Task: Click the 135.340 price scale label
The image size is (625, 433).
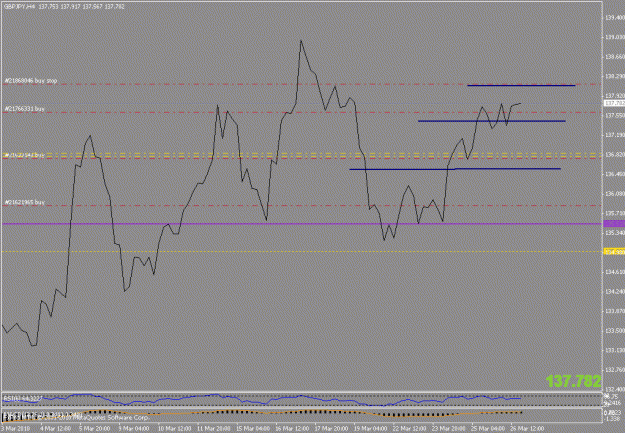Action: coord(615,232)
